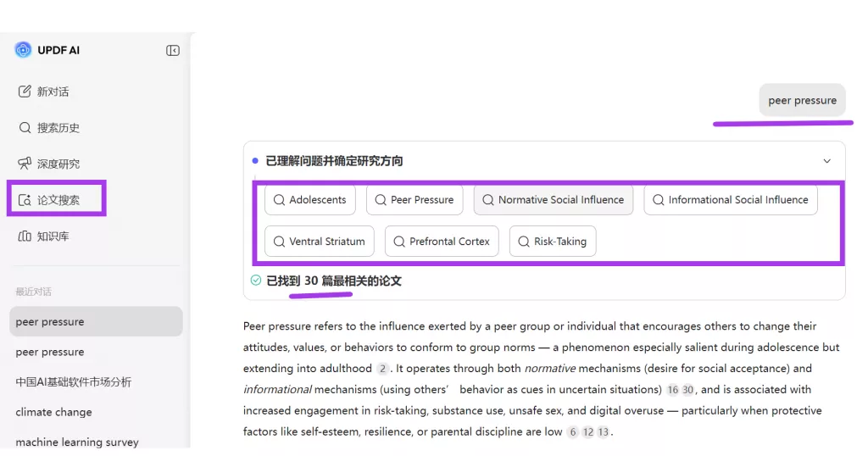Click the Normative Social Influence chip
Image resolution: width=868 pixels, height=456 pixels.
(x=553, y=200)
